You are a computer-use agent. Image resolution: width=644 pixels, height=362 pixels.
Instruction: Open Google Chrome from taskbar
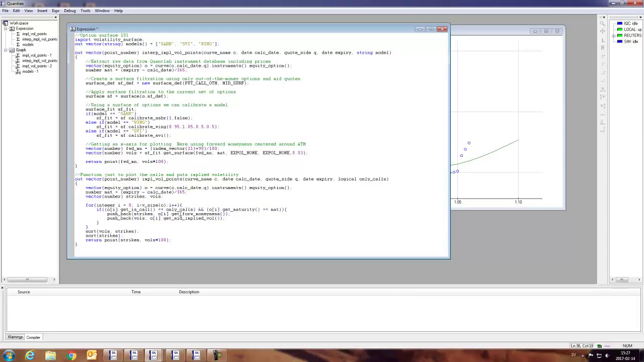pos(71,356)
